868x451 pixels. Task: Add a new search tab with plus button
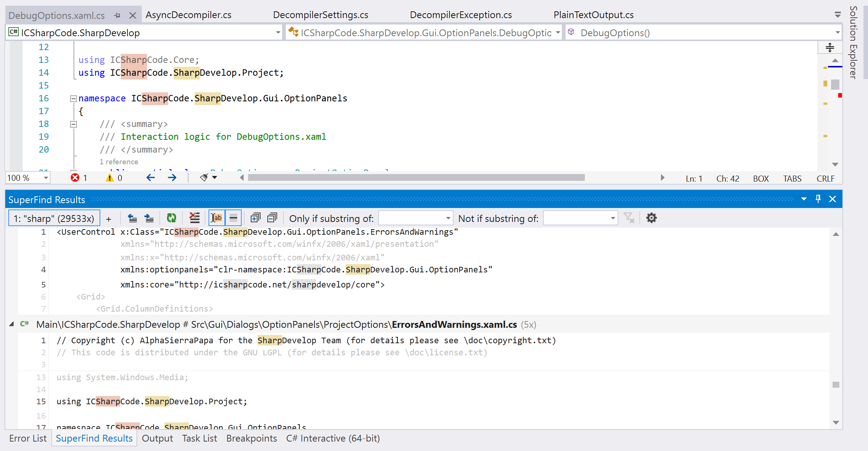point(109,219)
